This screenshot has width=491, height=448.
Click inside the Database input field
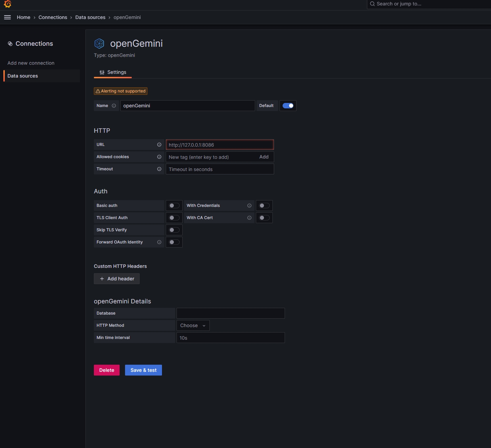(x=230, y=313)
